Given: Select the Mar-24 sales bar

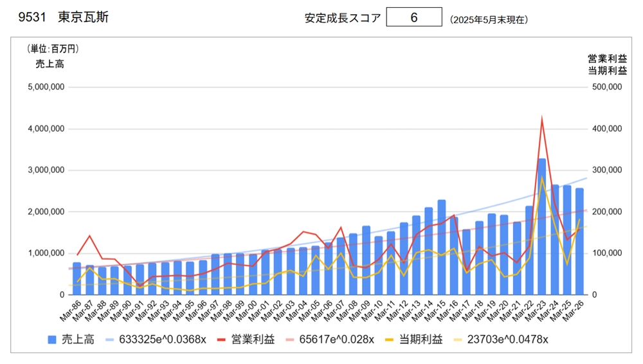Looking at the screenshot, I should 554,240.
